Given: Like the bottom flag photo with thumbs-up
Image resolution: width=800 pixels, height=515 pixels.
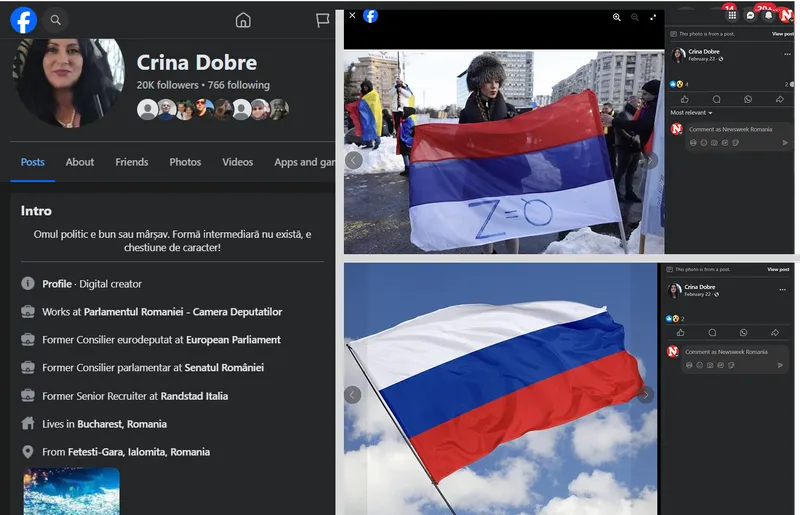Looking at the screenshot, I should click(x=681, y=332).
